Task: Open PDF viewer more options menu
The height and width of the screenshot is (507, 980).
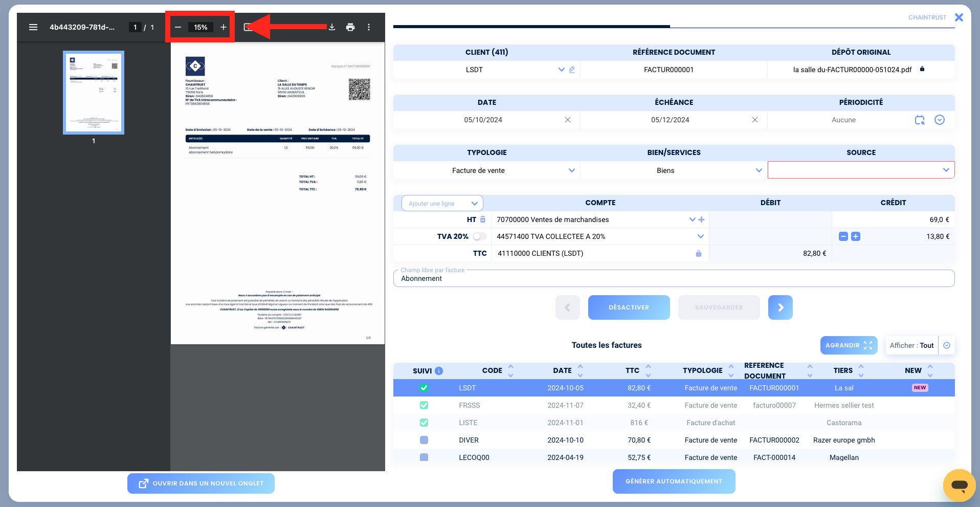Action: [369, 27]
